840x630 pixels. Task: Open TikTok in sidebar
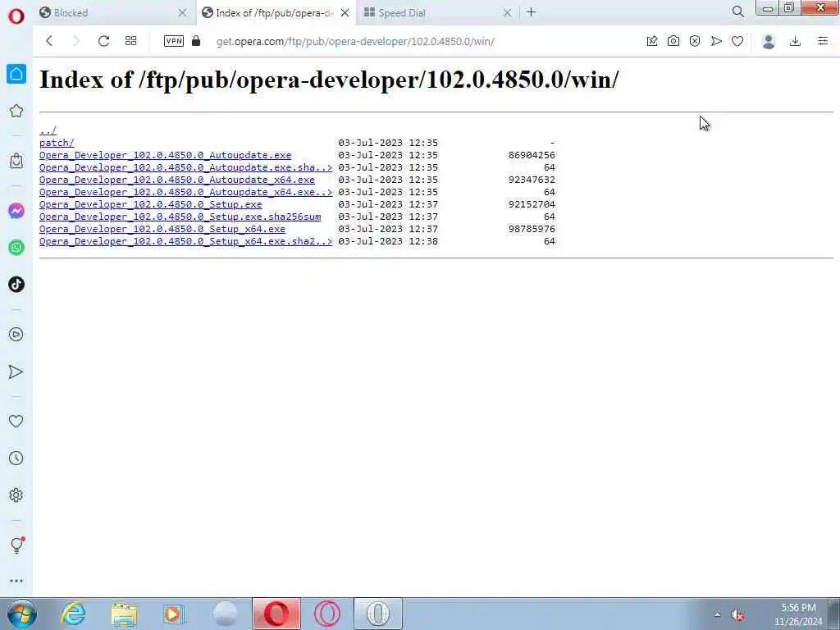pyautogui.click(x=16, y=284)
